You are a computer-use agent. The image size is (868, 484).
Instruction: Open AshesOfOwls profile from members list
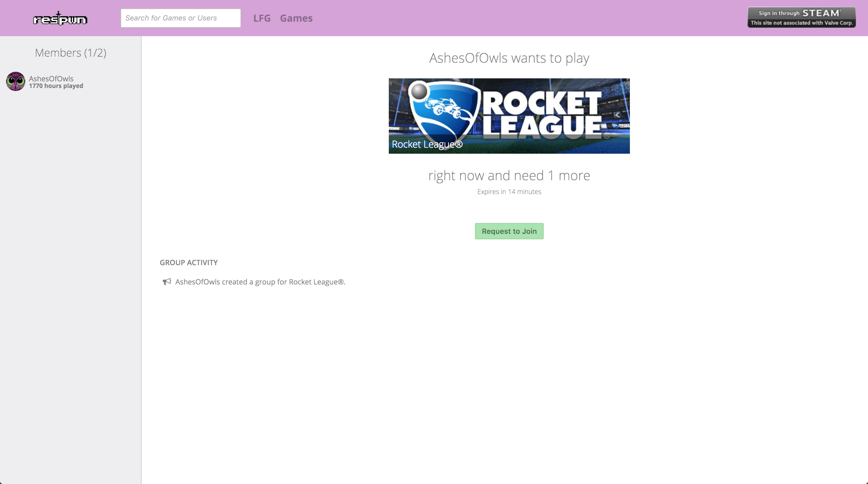click(51, 78)
